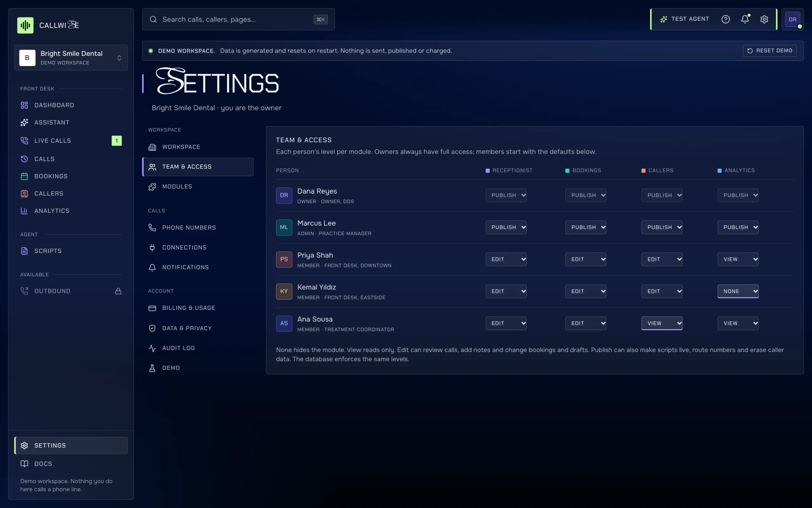Click the search calls, callers, pages field
The height and width of the screenshot is (508, 812).
point(238,19)
